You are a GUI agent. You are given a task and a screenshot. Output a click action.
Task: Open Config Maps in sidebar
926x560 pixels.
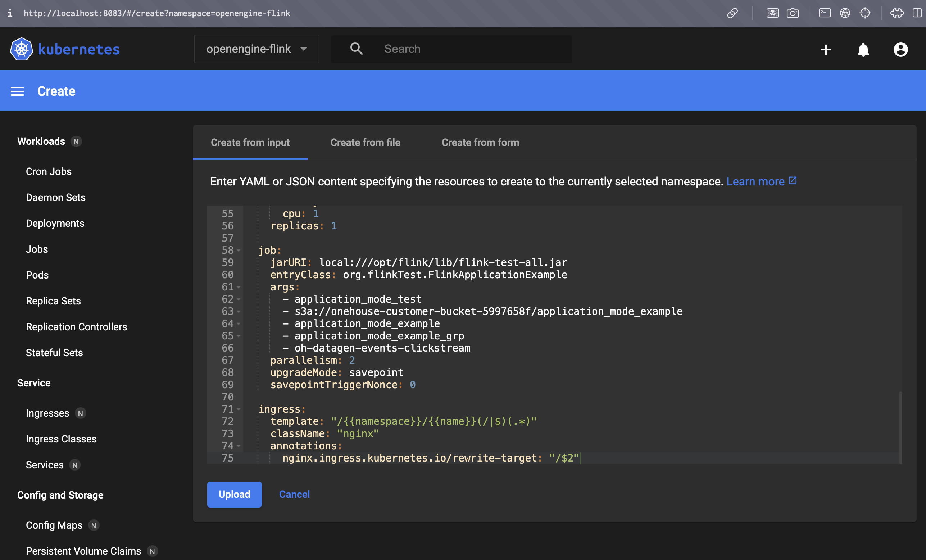pyautogui.click(x=54, y=526)
